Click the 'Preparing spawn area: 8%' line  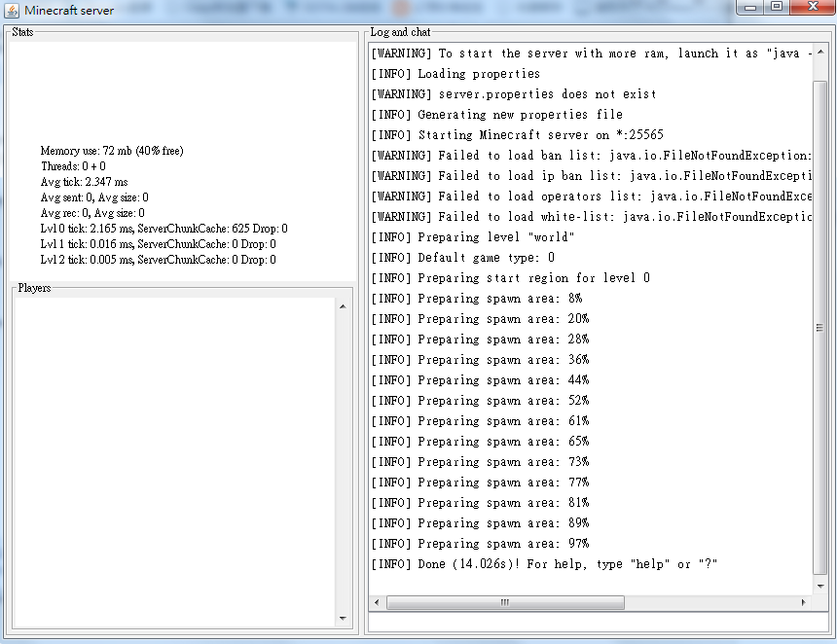pyautogui.click(x=477, y=299)
